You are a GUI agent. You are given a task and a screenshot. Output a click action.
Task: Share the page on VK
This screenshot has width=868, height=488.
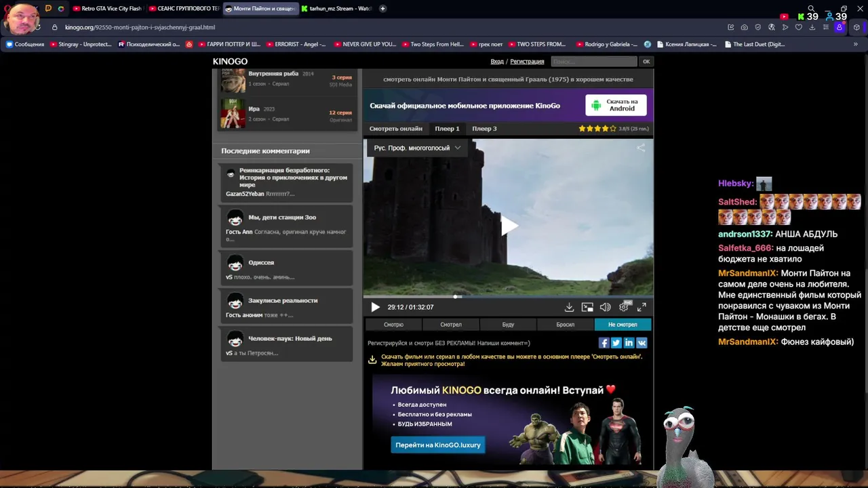[x=642, y=343]
